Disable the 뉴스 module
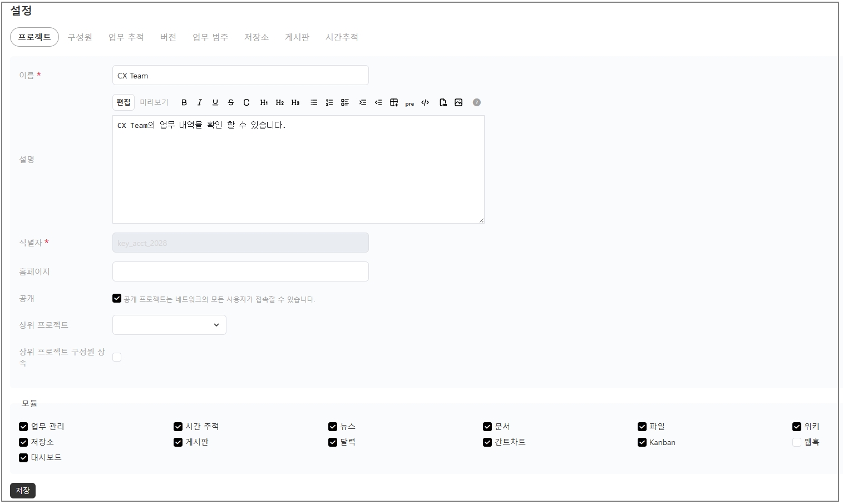Image resolution: width=843 pixels, height=504 pixels. (x=333, y=427)
